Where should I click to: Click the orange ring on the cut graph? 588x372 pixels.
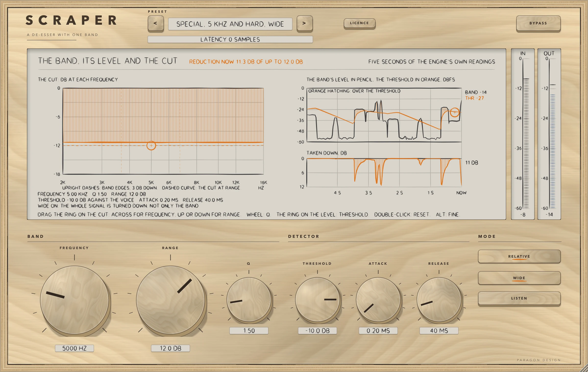click(x=151, y=146)
